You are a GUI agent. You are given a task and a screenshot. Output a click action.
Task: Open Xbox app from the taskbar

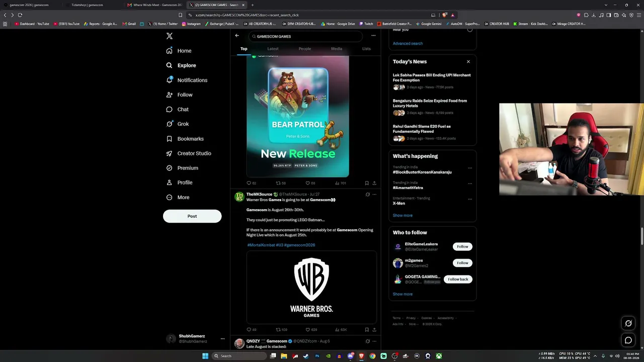(x=439, y=356)
